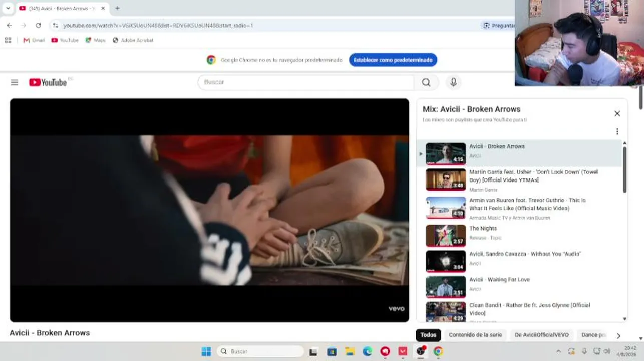Open File Explorer from the taskbar

(x=350, y=351)
